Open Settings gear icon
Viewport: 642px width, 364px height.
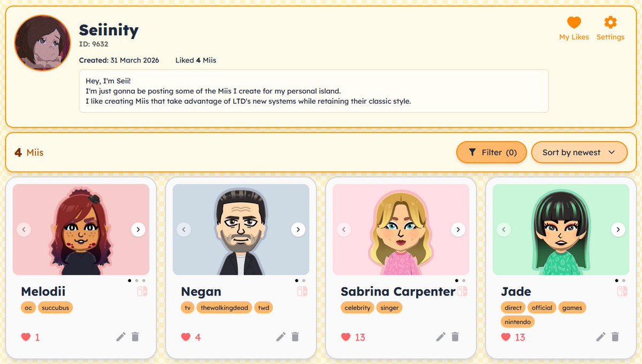(610, 22)
